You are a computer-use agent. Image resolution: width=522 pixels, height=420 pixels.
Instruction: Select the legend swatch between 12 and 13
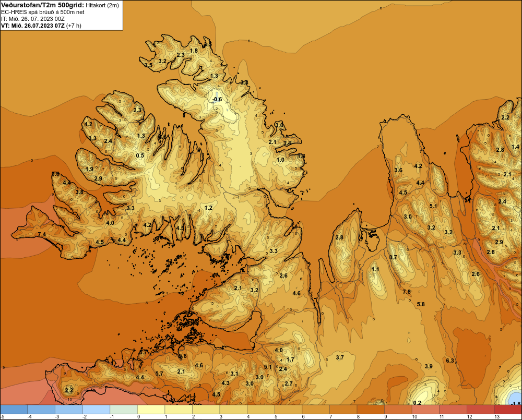pyautogui.click(x=480, y=409)
